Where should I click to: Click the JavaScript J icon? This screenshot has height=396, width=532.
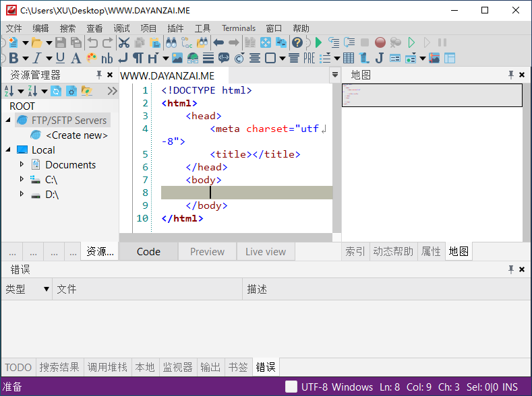[380, 59]
